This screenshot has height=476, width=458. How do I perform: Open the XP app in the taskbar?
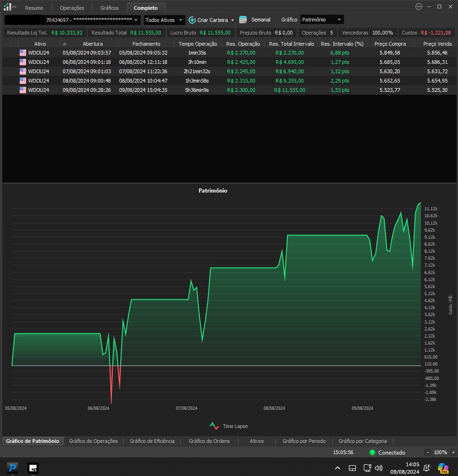(x=33, y=468)
